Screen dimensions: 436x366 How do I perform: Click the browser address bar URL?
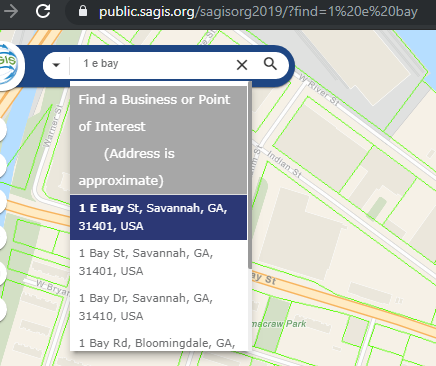click(x=258, y=12)
